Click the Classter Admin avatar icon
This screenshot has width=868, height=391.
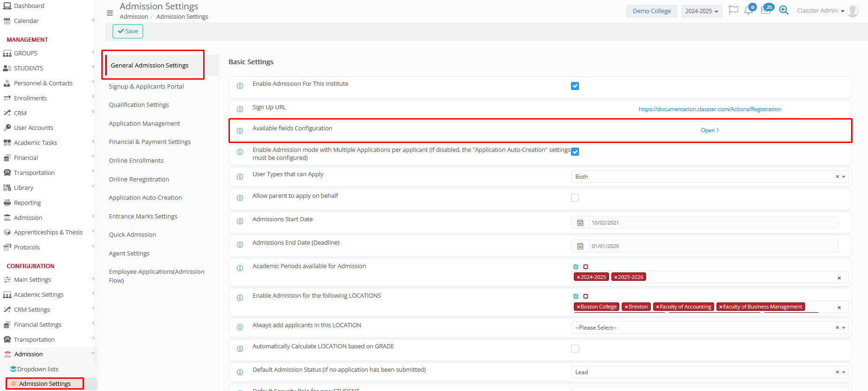point(853,11)
